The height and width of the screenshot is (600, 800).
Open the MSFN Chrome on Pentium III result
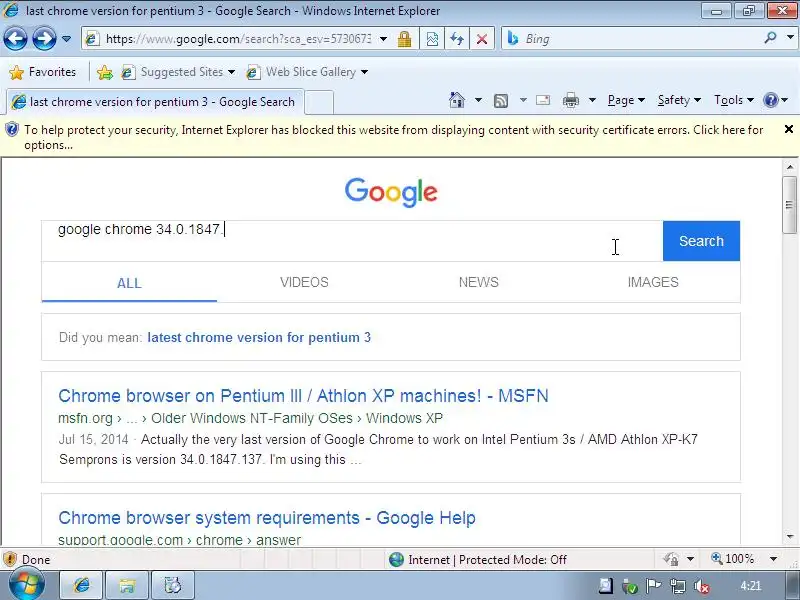click(303, 396)
